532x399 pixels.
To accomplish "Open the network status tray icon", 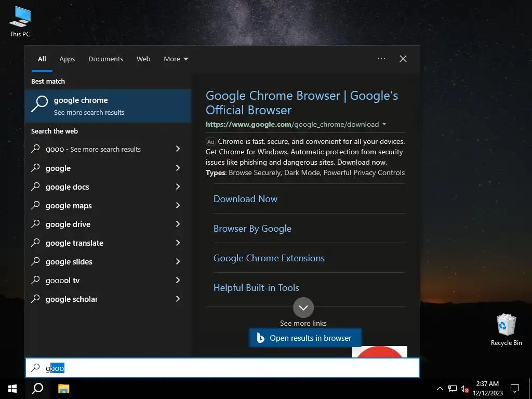I will pyautogui.click(x=453, y=389).
